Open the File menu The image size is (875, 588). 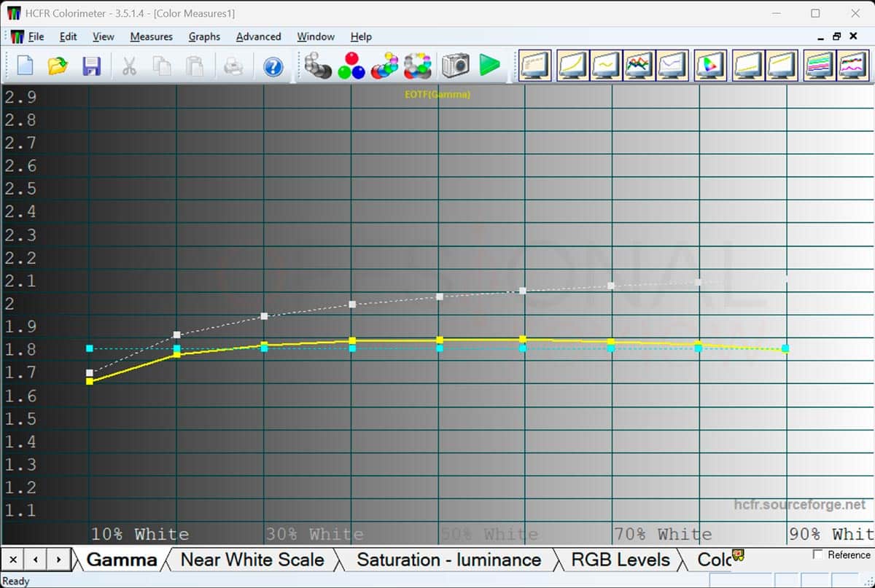pos(36,36)
